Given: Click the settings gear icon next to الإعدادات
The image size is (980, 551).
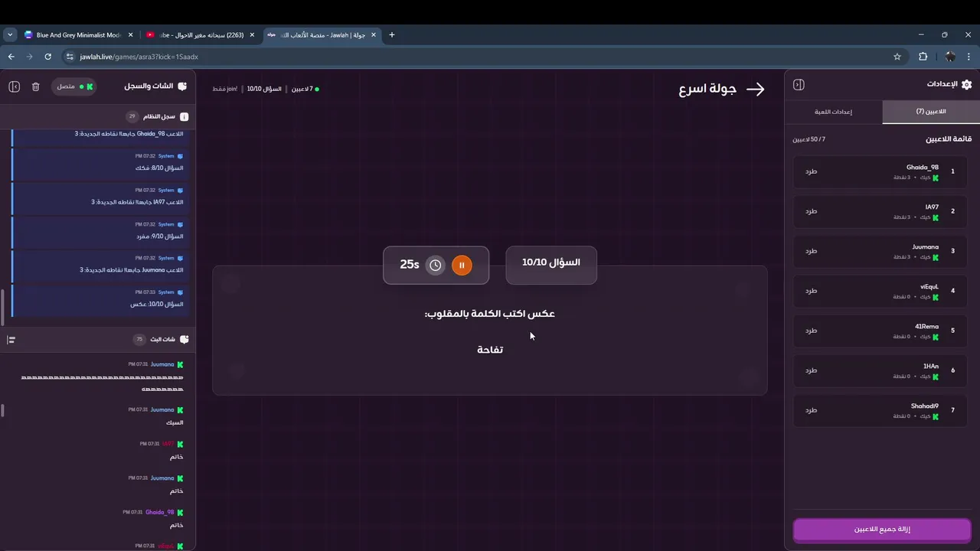Looking at the screenshot, I should tap(966, 85).
